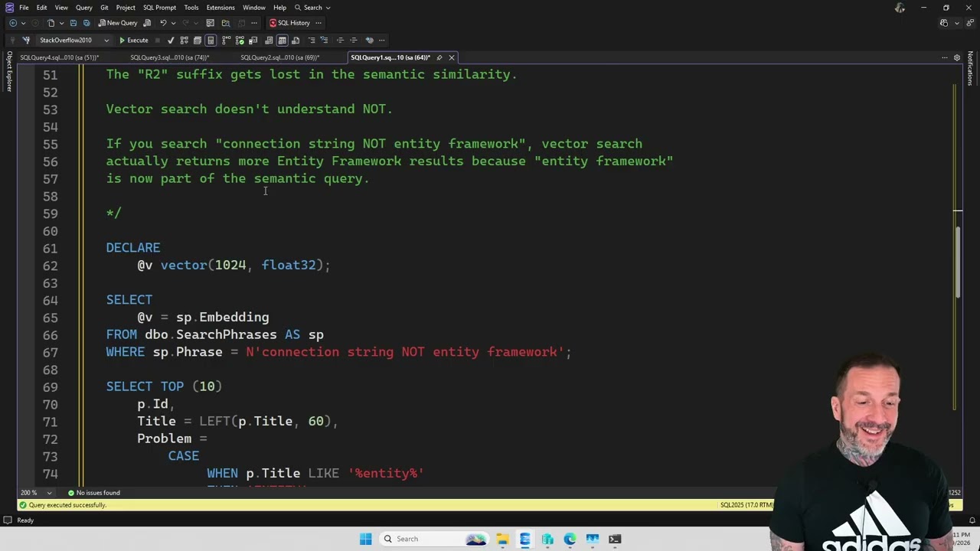
Task: Select results to text icon
Action: point(269,40)
